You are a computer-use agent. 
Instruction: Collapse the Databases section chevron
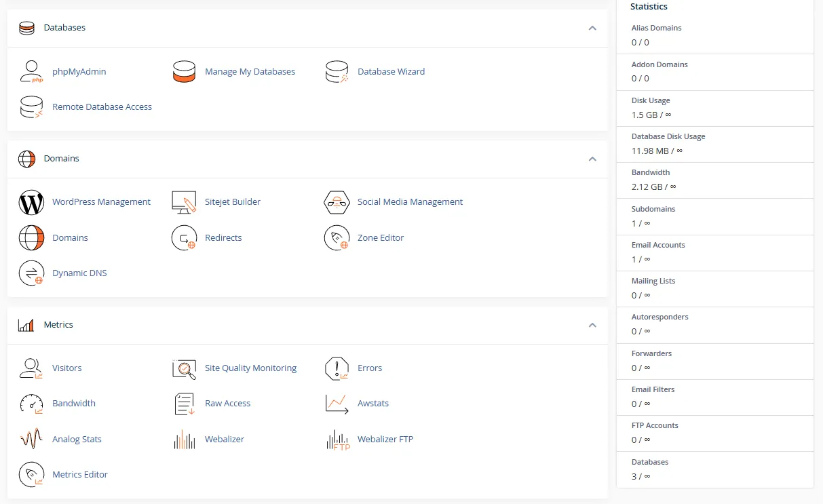592,28
